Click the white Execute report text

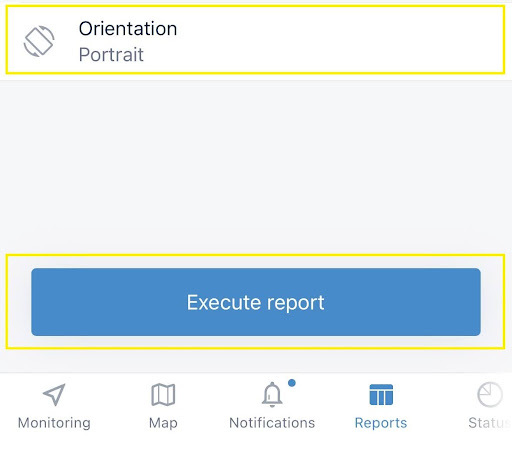(256, 303)
